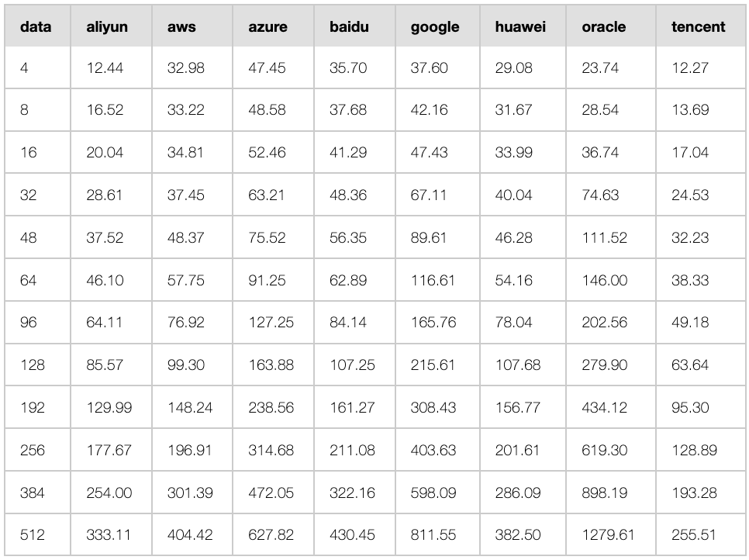This screenshot has width=749, height=560.
Task: Select oracle value 146.00 cell
Action: pyautogui.click(x=611, y=280)
